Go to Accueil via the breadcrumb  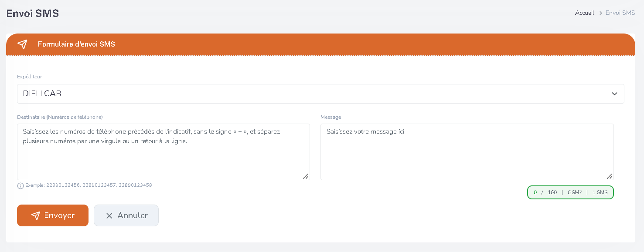(585, 13)
